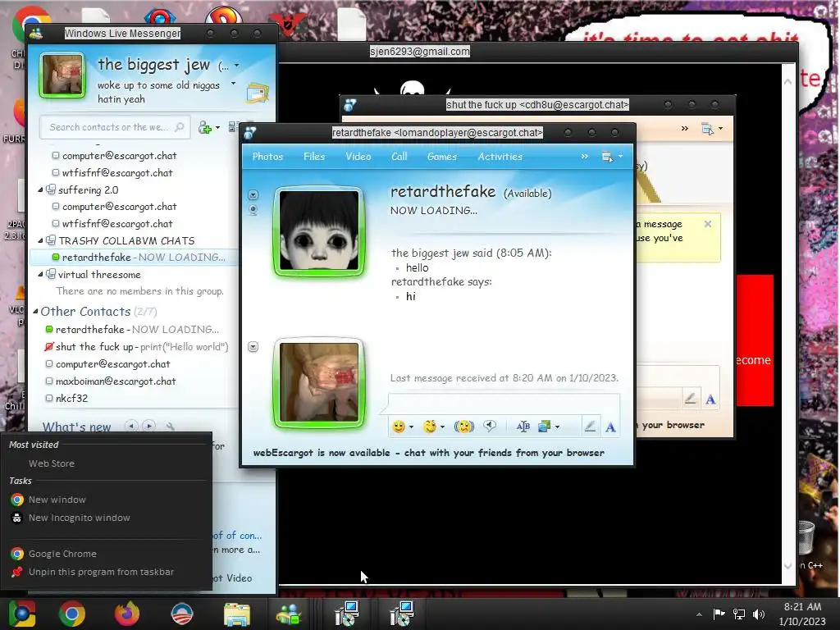Screen dimensions: 840x630
Task: Expand emoticon dropdown arrow
Action: (412, 427)
